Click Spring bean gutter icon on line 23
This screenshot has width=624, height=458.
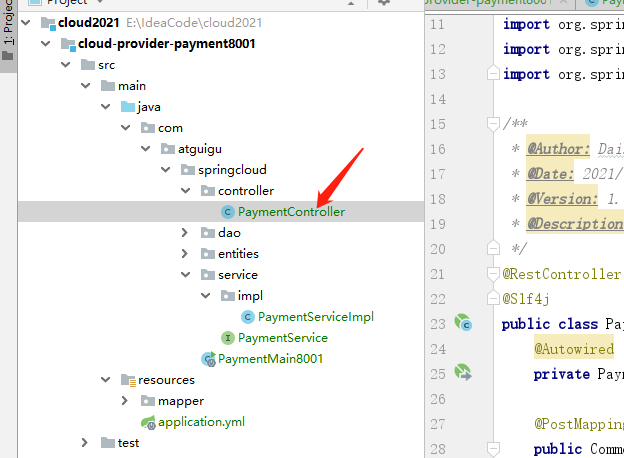pyautogui.click(x=463, y=323)
